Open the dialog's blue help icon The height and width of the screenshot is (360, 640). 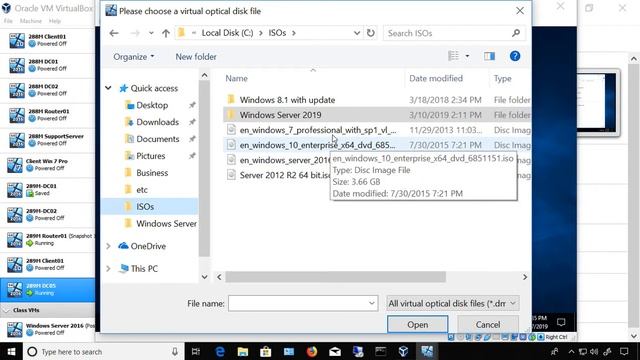coord(515,56)
